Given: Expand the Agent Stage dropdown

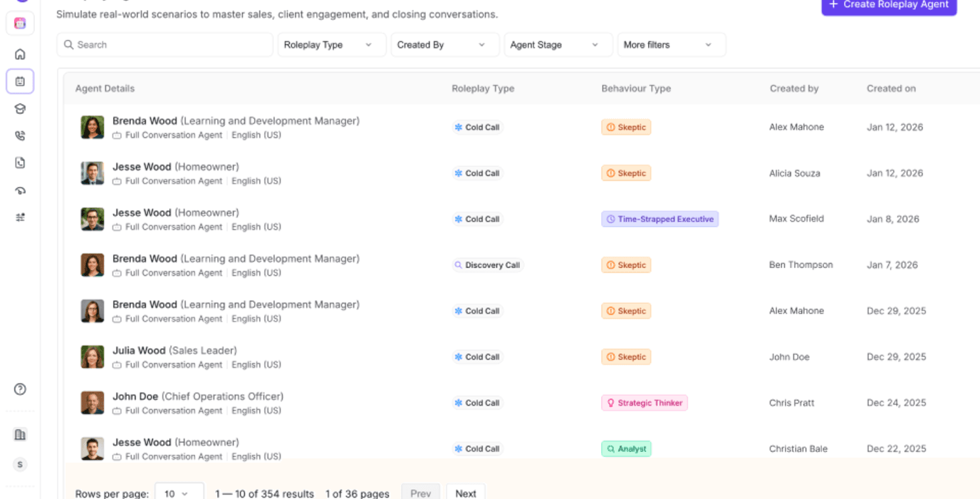Looking at the screenshot, I should tap(558, 45).
